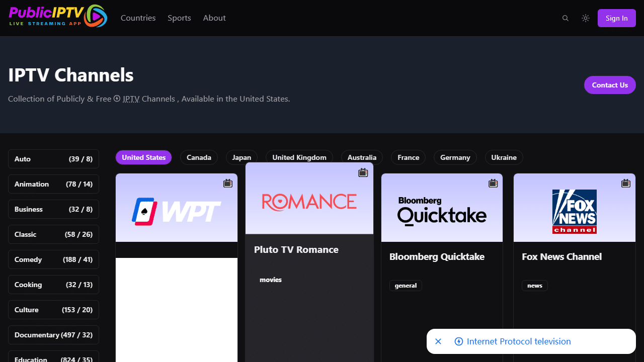Close the Internet Protocol television popup
This screenshot has width=644, height=362.
438,341
